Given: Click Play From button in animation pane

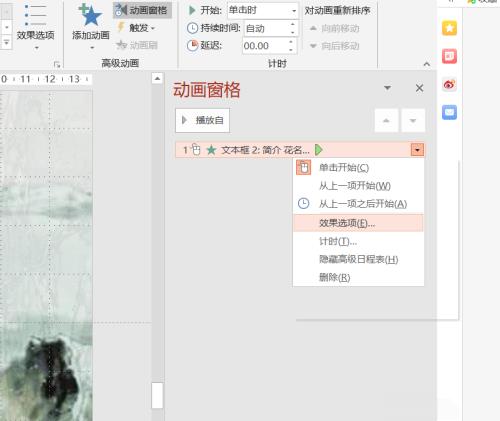Looking at the screenshot, I should tap(203, 120).
